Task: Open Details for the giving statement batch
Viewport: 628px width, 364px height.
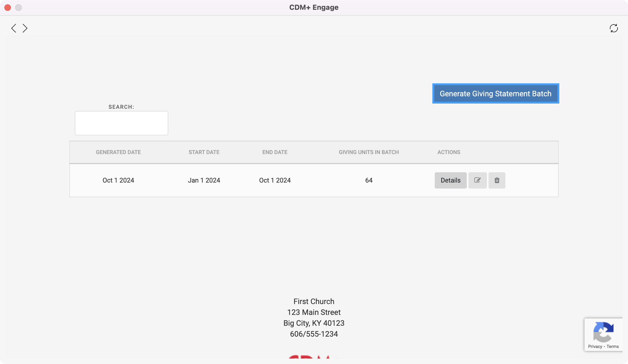Action: 450,180
